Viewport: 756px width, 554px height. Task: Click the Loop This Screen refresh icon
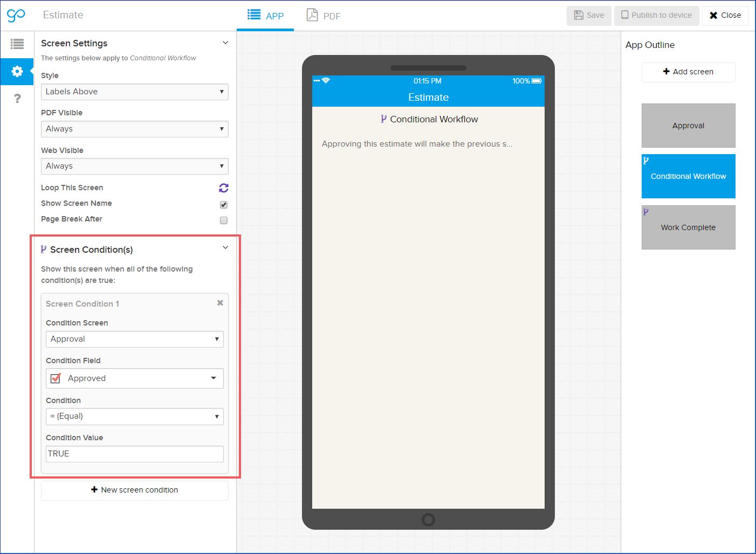pos(223,188)
